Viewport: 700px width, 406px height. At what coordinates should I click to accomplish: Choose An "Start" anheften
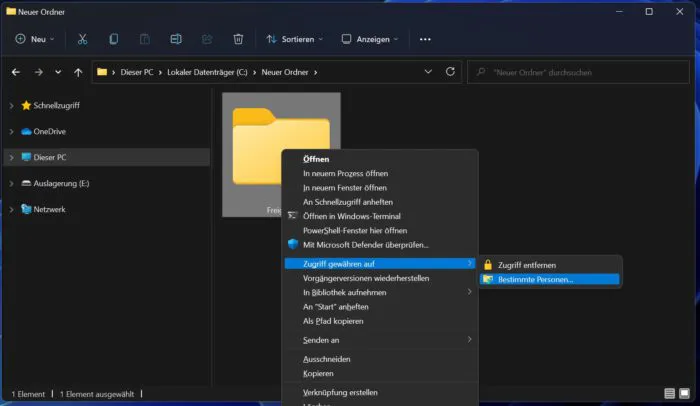point(380,307)
